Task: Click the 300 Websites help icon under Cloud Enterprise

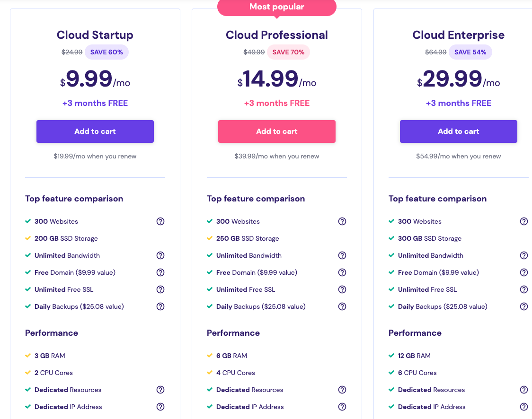Action: pos(524,221)
